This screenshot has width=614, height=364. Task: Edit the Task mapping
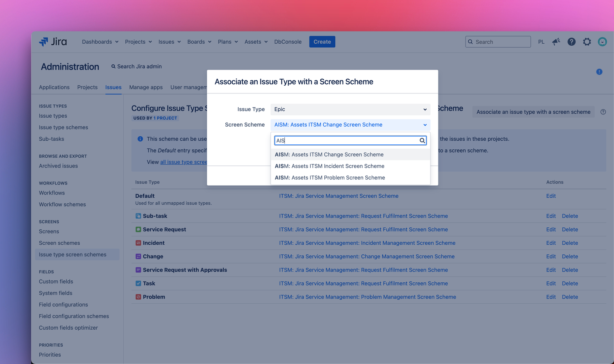click(x=551, y=284)
